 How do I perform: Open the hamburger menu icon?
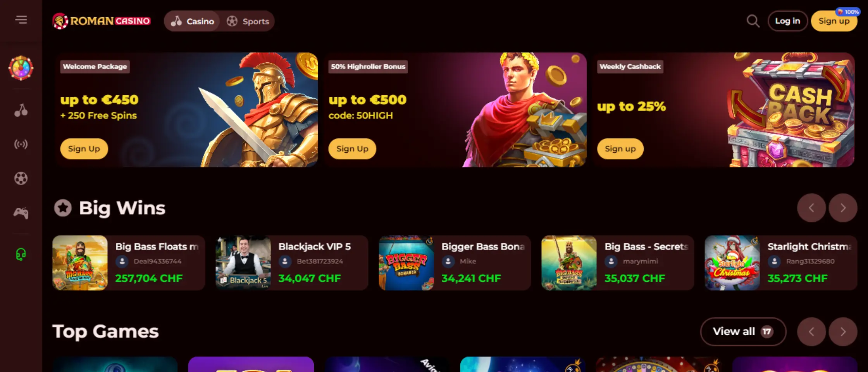click(21, 20)
